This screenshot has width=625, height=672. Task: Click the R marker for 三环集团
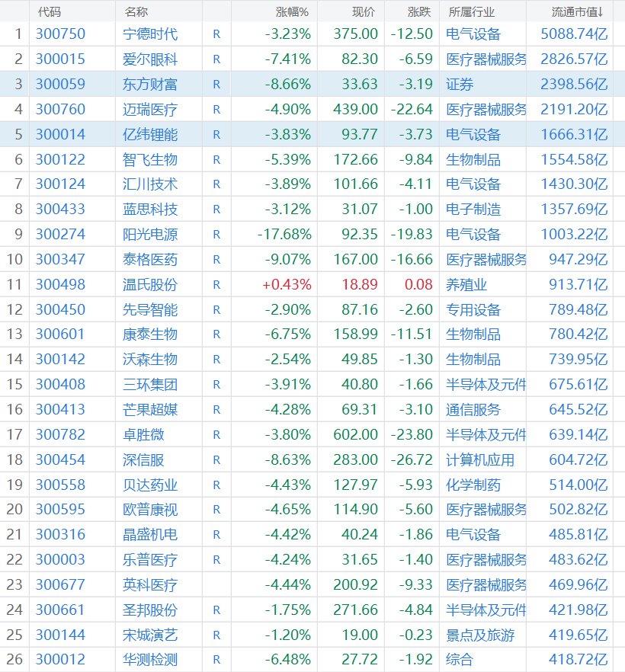[x=216, y=385]
